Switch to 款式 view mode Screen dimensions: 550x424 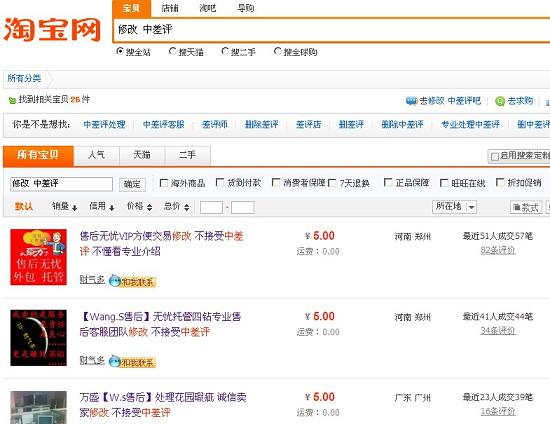click(526, 207)
